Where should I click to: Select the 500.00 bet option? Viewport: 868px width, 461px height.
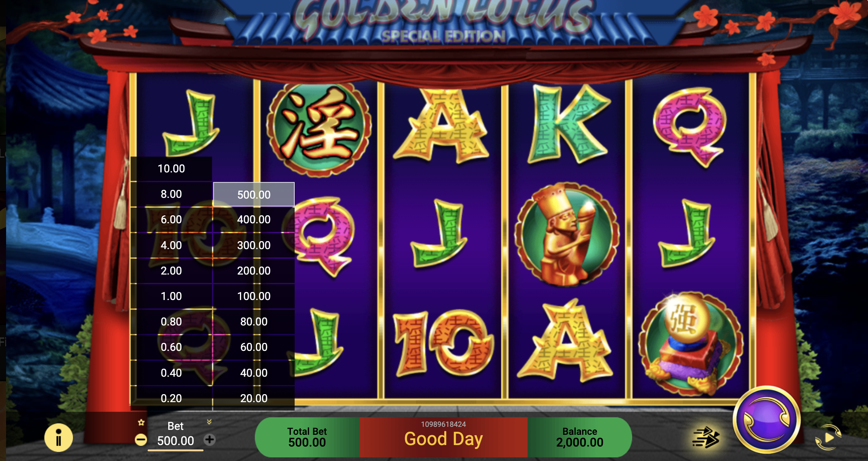(x=254, y=194)
